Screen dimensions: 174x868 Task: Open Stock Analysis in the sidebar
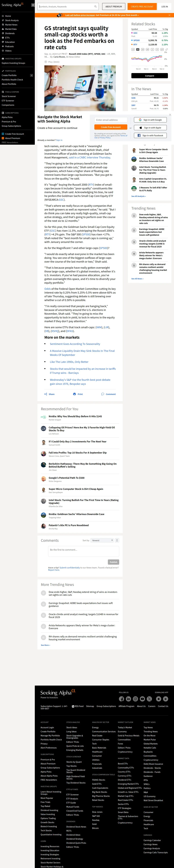tap(10, 20)
